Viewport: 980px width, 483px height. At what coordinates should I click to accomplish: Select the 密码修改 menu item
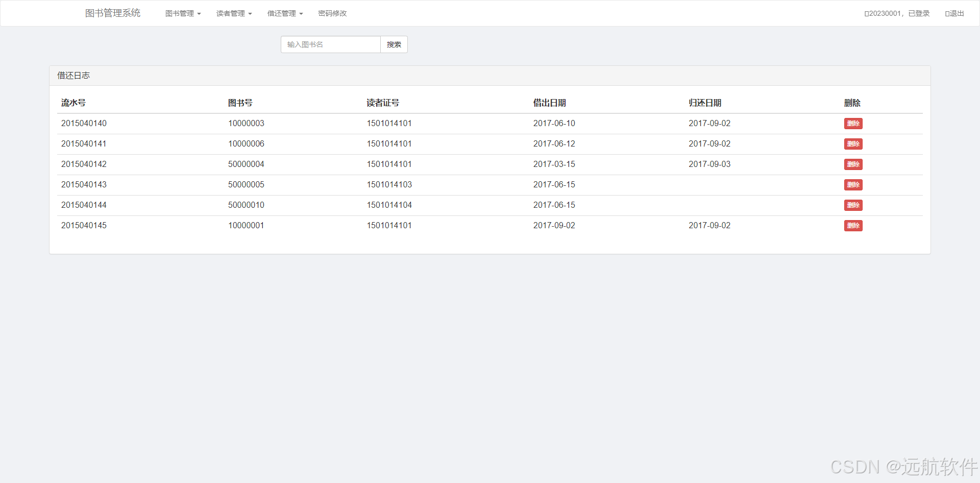pos(332,13)
